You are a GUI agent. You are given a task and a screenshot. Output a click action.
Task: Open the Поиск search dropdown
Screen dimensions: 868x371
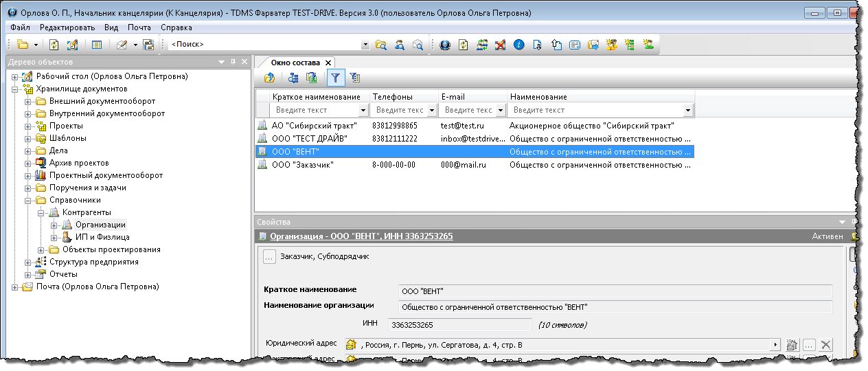point(365,45)
